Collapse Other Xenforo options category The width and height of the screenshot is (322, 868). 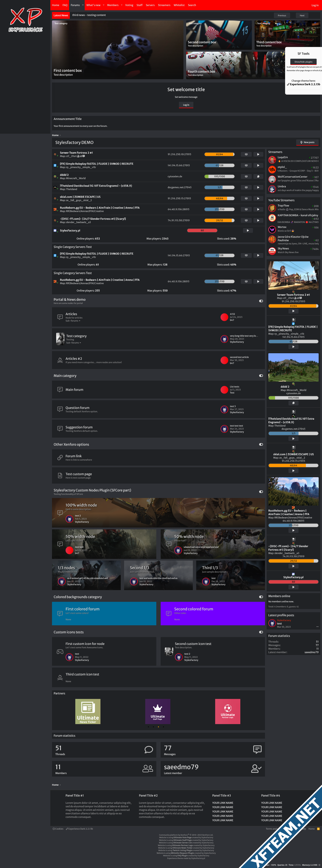(261, 444)
